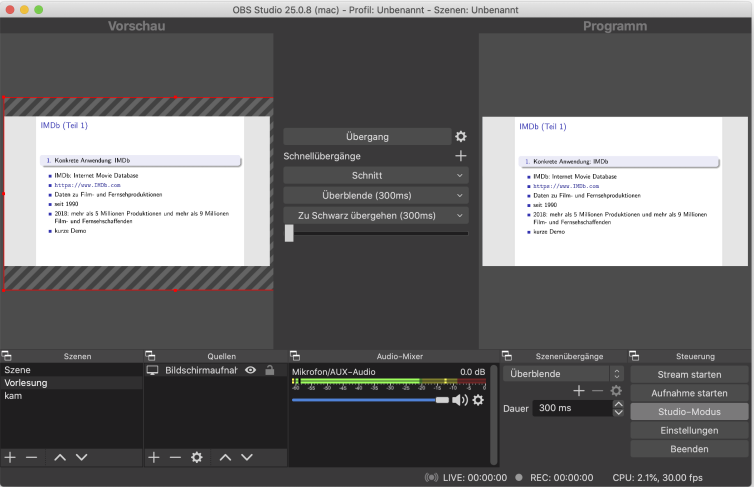Click the display capture source icon

152,370
